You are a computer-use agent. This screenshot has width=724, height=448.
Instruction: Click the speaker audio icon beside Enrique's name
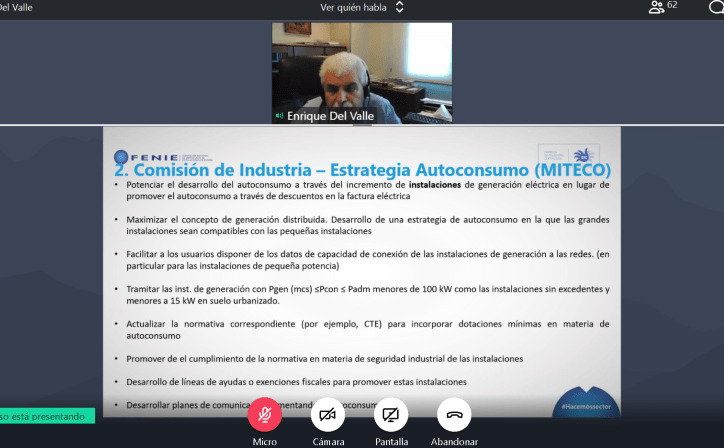click(279, 115)
